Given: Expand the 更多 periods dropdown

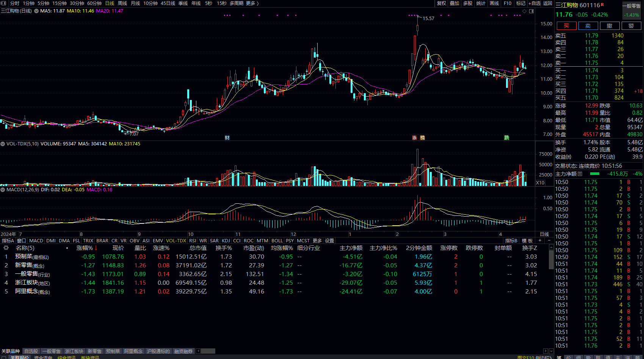Looking at the screenshot, I should (x=252, y=3).
